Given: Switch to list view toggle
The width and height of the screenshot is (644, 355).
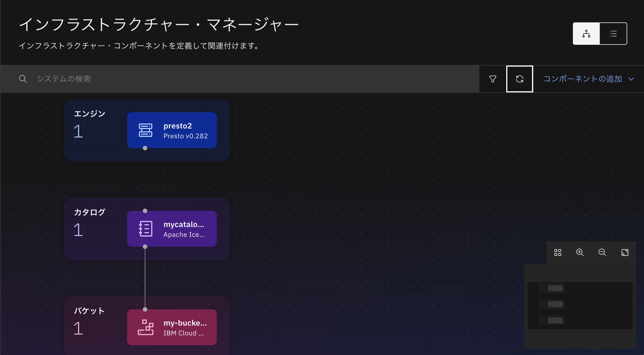Looking at the screenshot, I should [x=613, y=34].
